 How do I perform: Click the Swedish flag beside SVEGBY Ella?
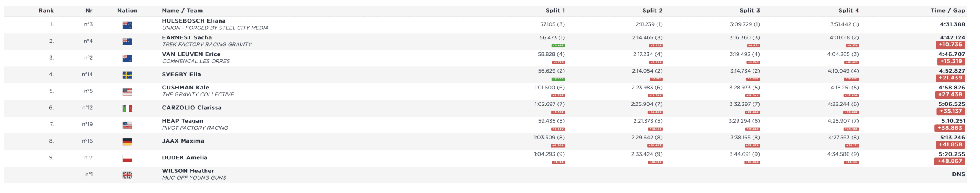click(x=127, y=75)
